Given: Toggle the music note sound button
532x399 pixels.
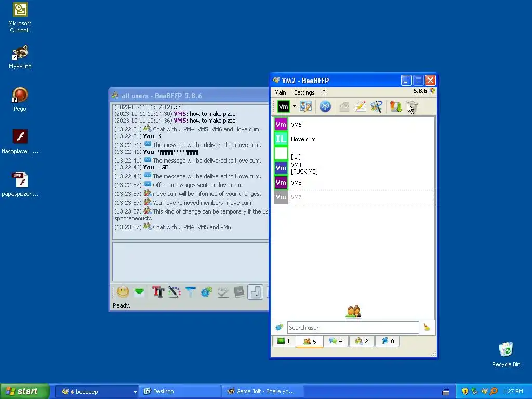Looking at the screenshot, I should 255,292.
